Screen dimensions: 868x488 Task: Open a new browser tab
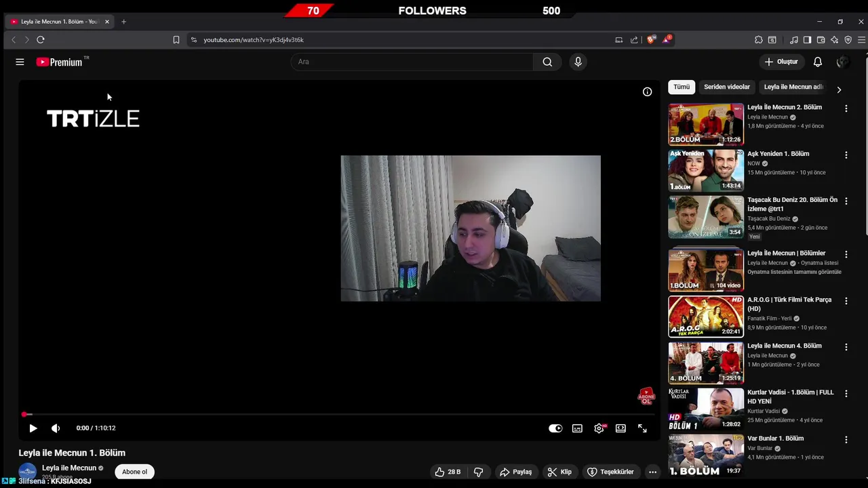coord(123,22)
